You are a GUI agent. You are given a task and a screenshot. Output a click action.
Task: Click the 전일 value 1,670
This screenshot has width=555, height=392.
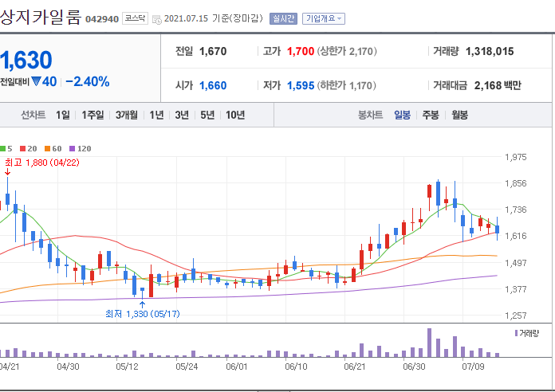[213, 52]
